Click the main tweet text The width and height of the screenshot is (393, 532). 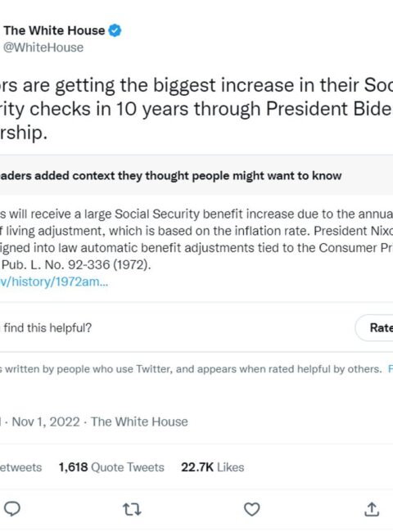pyautogui.click(x=196, y=109)
